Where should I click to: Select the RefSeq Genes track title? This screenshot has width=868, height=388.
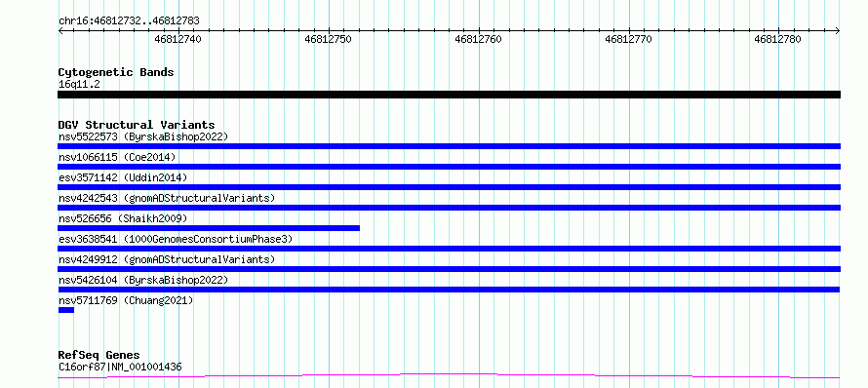[99, 356]
